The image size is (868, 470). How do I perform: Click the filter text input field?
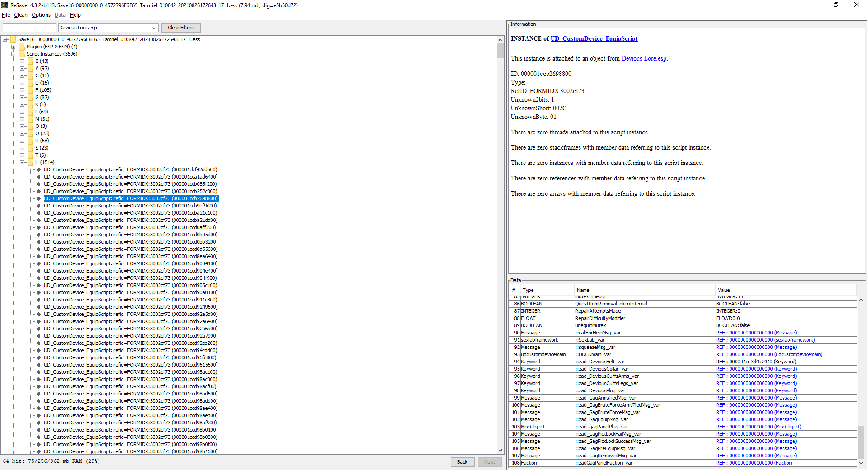tap(29, 28)
